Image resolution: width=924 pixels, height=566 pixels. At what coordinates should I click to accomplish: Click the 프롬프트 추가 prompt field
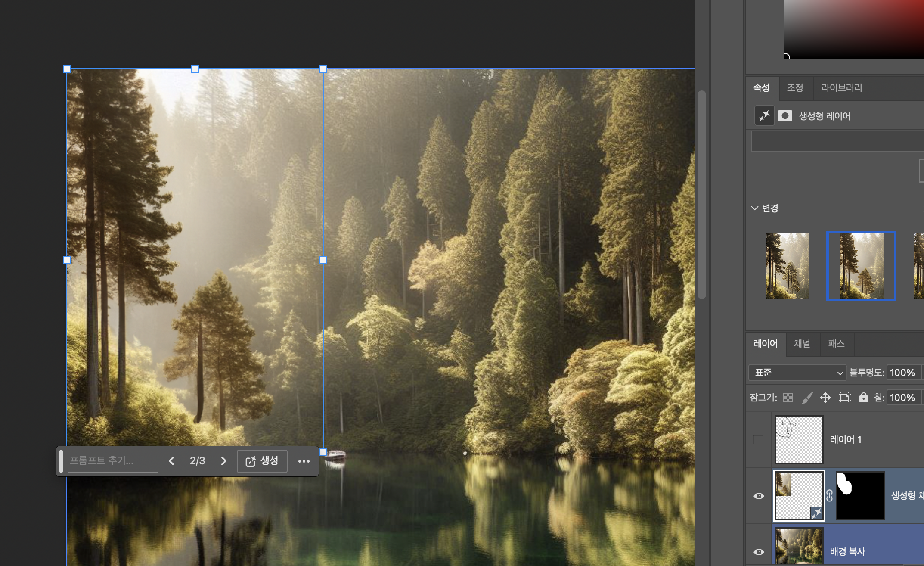pos(113,461)
